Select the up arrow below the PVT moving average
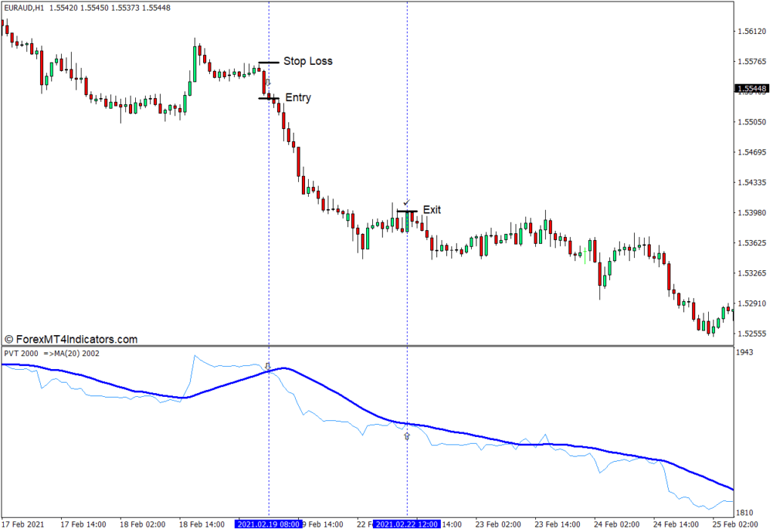Screen dimensions: 773x532 [x=407, y=436]
